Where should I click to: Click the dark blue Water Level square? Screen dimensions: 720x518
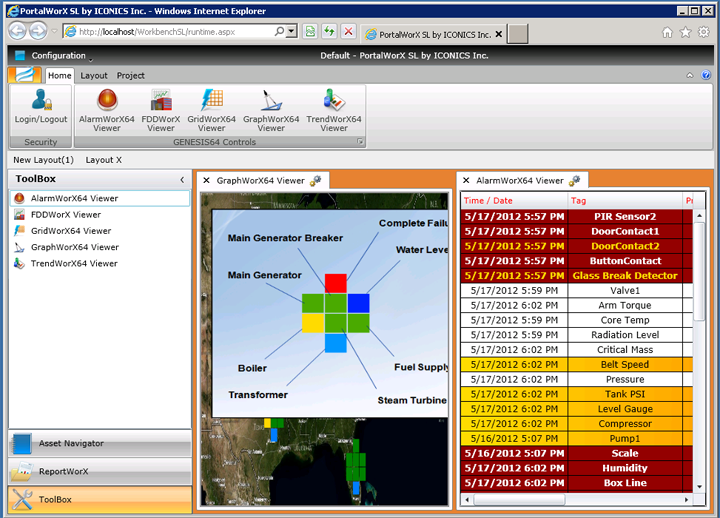click(x=359, y=304)
